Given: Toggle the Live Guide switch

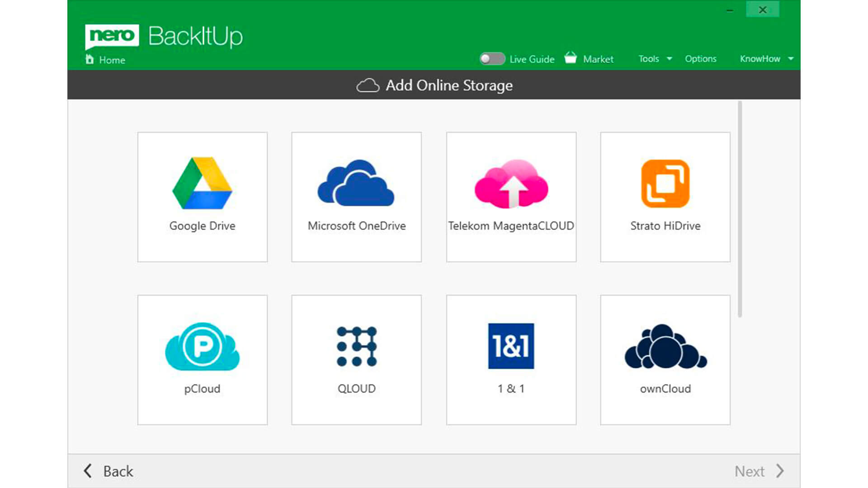Looking at the screenshot, I should (x=492, y=59).
